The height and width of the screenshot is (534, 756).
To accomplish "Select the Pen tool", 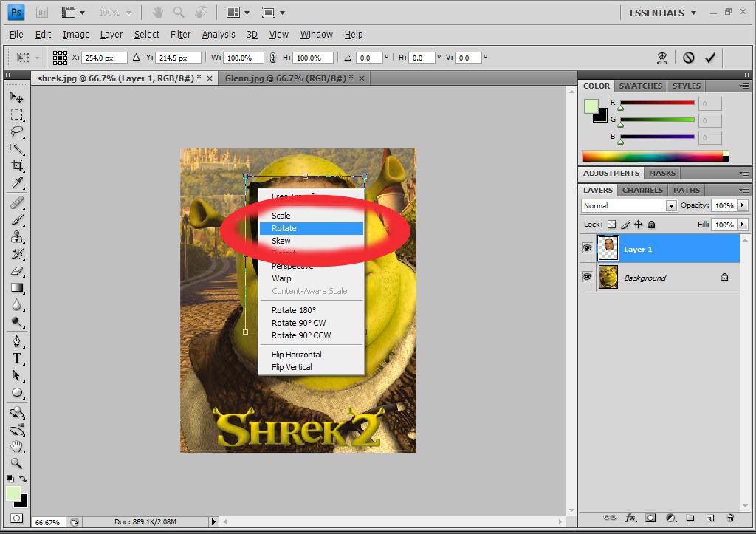I will pyautogui.click(x=17, y=341).
